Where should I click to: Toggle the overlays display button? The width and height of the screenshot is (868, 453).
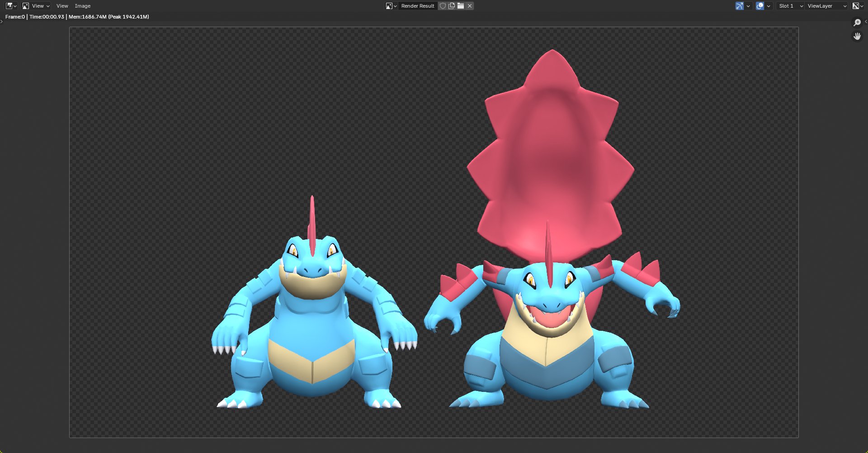pos(760,6)
